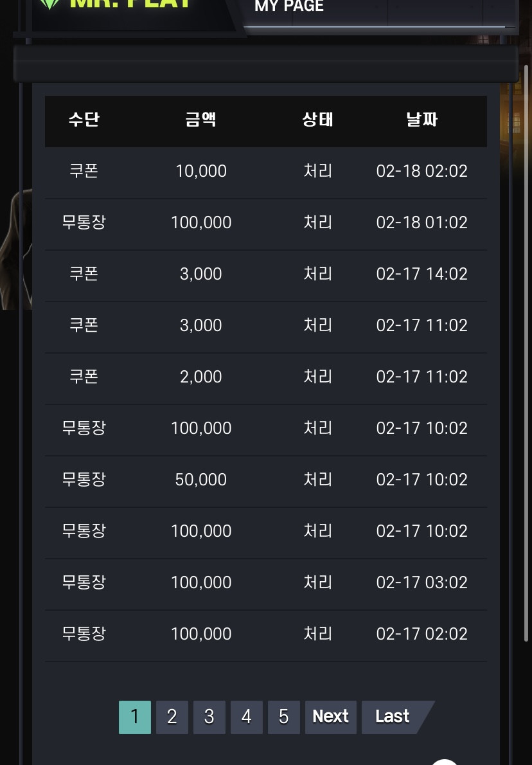
Task: Select the 무통장 row dated 02-17 03:02
Action: click(266, 582)
